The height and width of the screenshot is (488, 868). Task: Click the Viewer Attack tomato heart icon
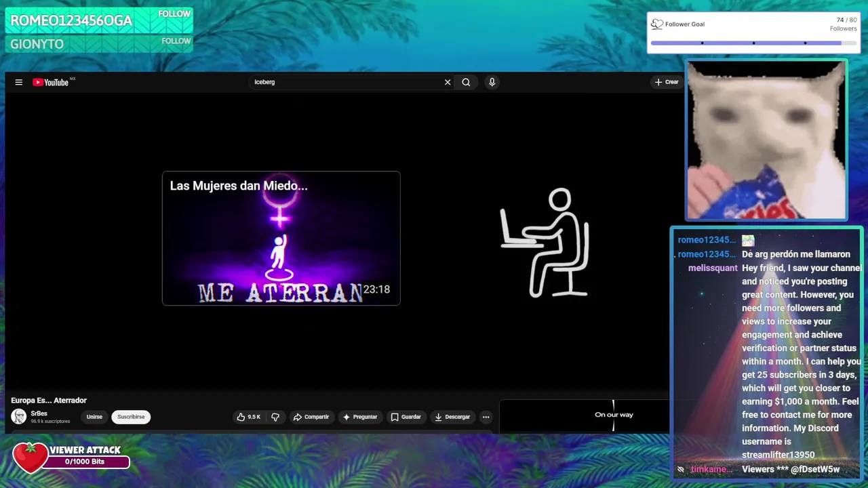(x=30, y=457)
